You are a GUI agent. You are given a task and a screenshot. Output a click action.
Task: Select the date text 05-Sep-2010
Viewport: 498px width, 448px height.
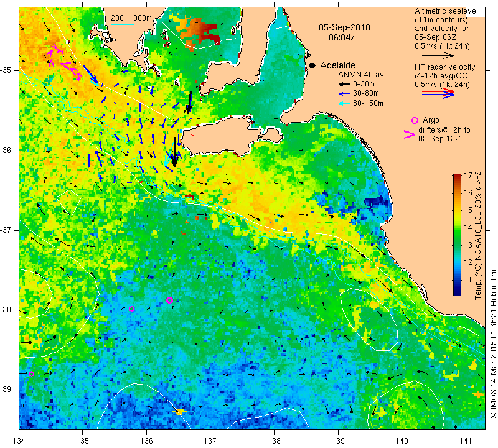click(345, 27)
